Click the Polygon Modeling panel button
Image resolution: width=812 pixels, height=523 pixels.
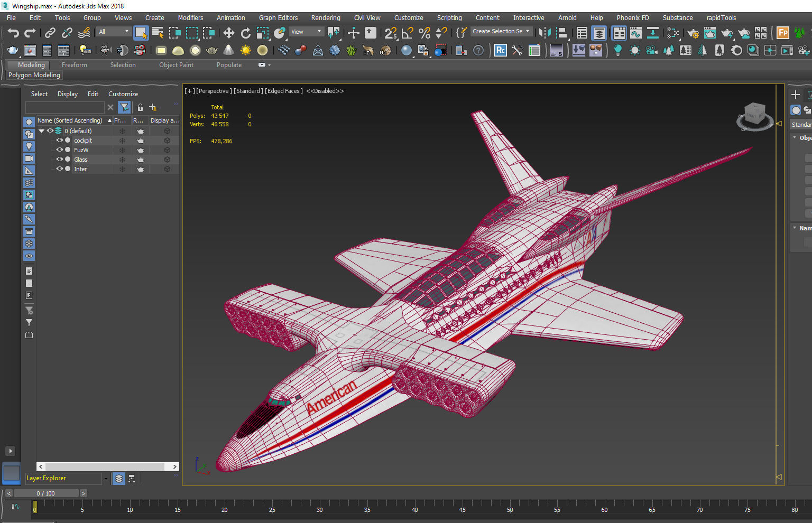34,75
